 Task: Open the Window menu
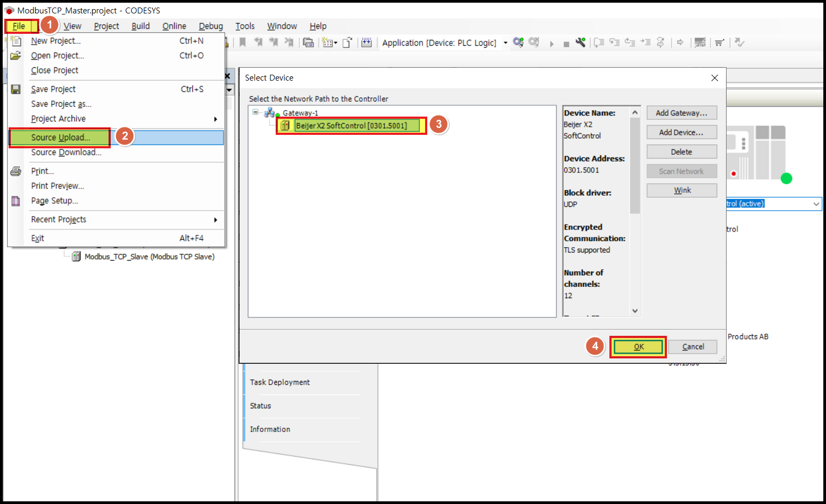click(282, 26)
